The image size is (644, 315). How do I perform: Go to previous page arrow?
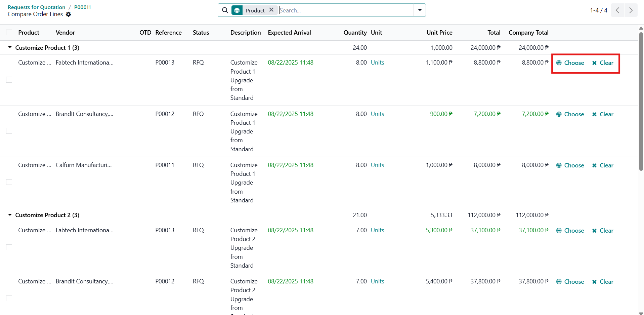617,10
